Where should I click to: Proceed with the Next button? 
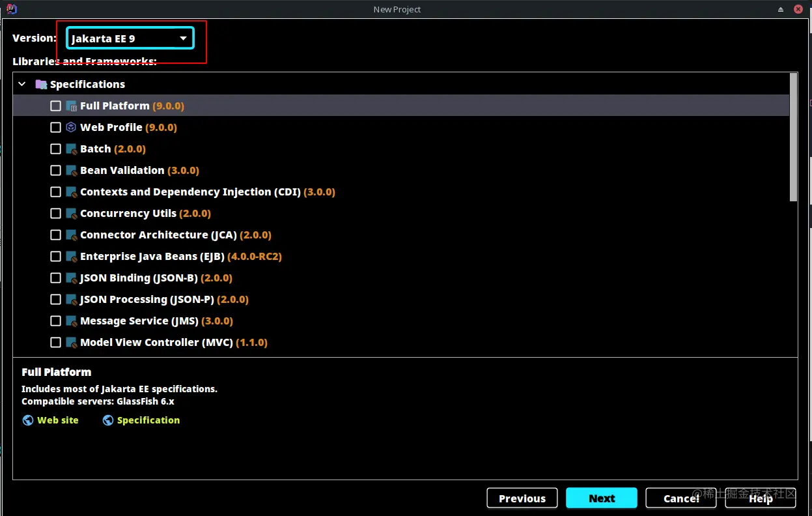pos(602,498)
